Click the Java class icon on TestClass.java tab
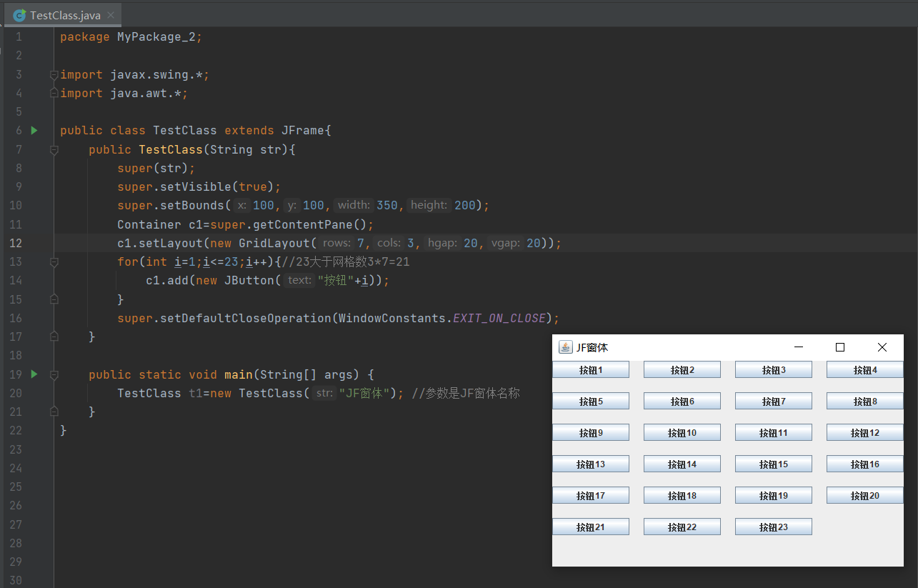 20,15
